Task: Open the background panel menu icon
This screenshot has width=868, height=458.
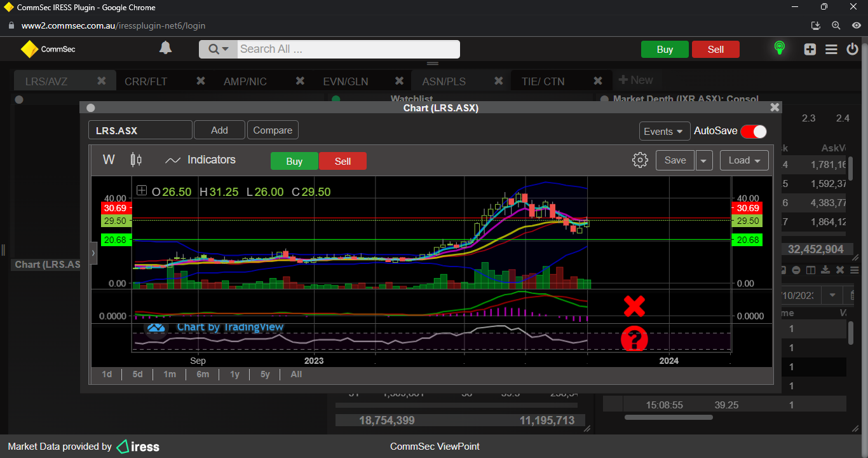Action: [855, 270]
